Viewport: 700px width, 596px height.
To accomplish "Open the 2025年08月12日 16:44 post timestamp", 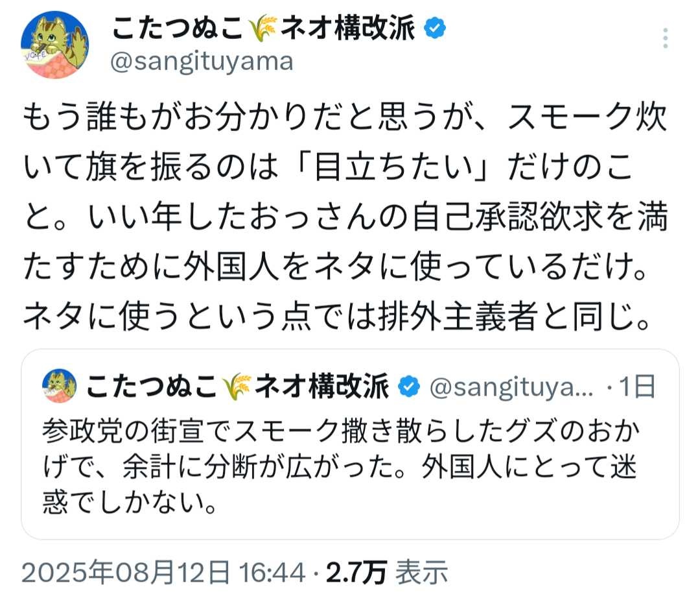I will (x=163, y=573).
